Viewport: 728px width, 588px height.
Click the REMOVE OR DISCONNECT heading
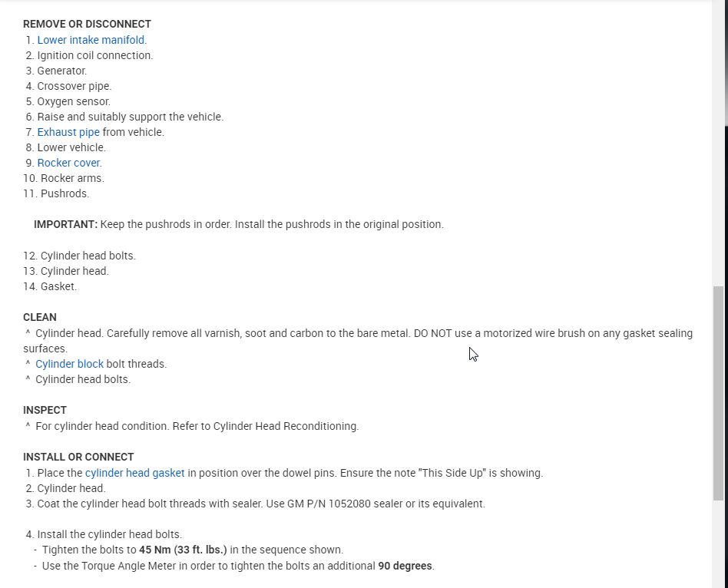(x=87, y=24)
